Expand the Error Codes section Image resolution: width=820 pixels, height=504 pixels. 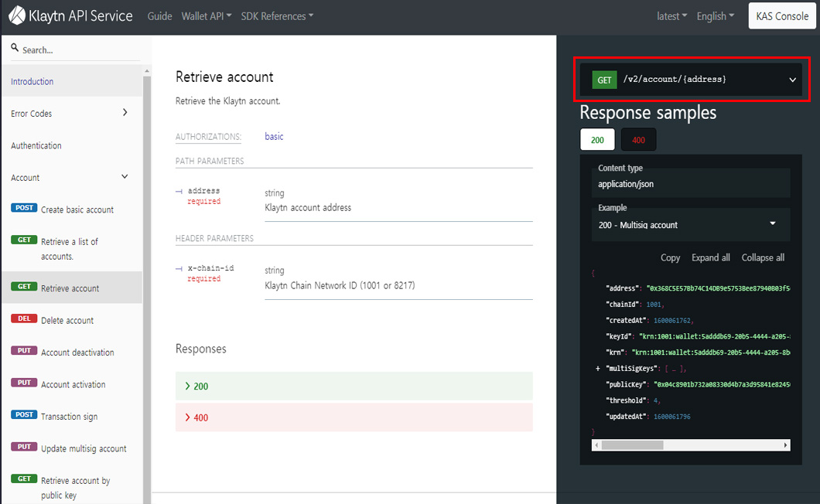[125, 112]
